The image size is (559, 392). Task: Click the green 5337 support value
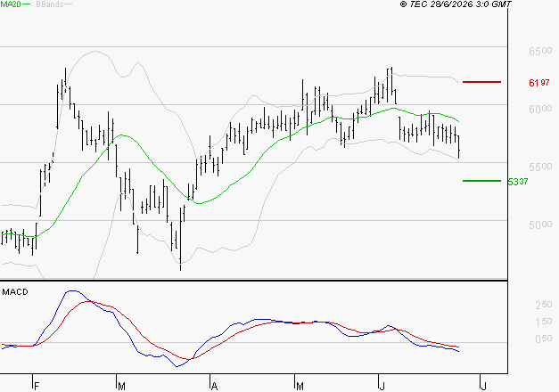(x=518, y=182)
